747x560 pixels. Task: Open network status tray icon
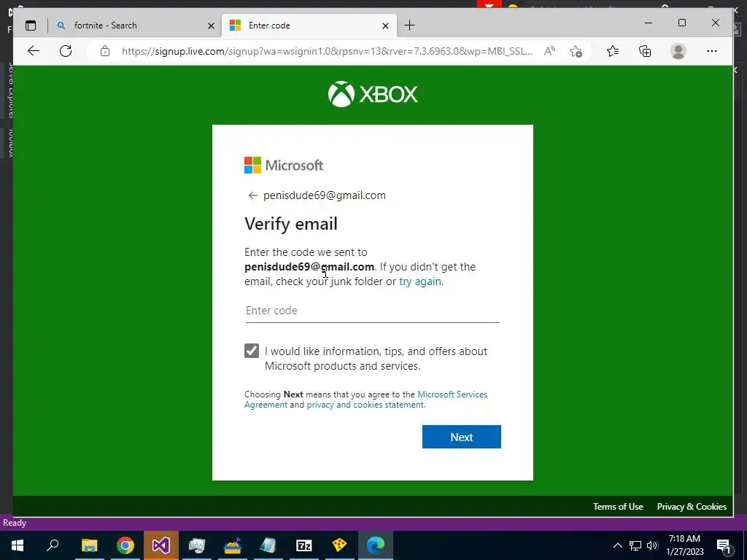635,545
